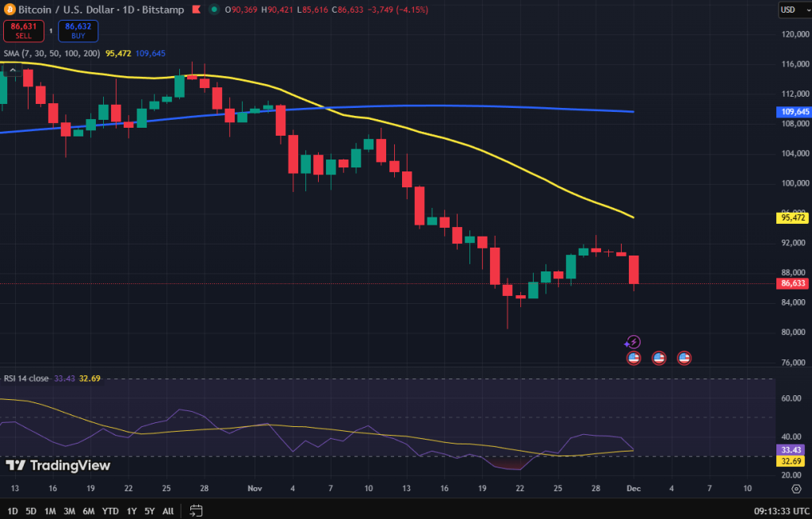Select the 1D time range
The width and height of the screenshot is (812, 519).
13,511
